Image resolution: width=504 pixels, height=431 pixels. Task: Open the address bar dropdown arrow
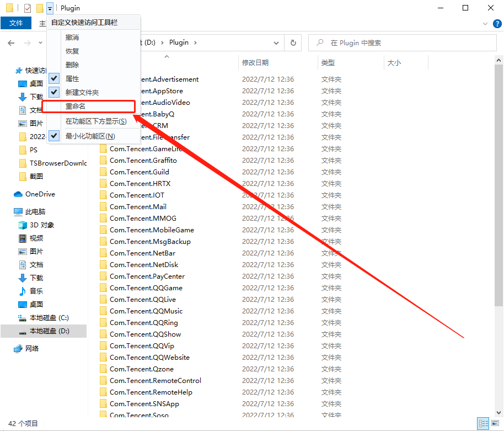pyautogui.click(x=276, y=42)
